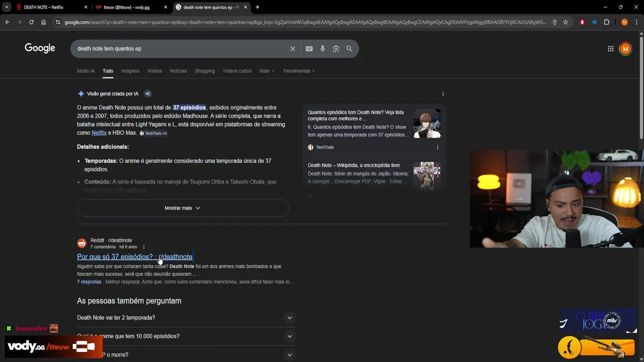Open the TechTudo +4 sources chip

(153, 133)
